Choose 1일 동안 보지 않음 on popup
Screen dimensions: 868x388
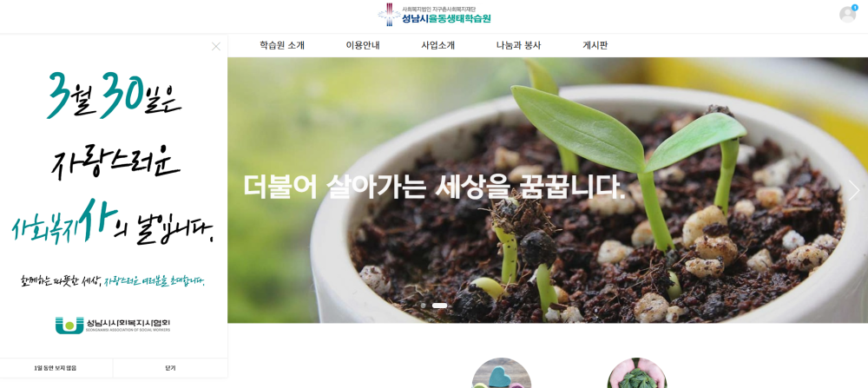point(56,368)
